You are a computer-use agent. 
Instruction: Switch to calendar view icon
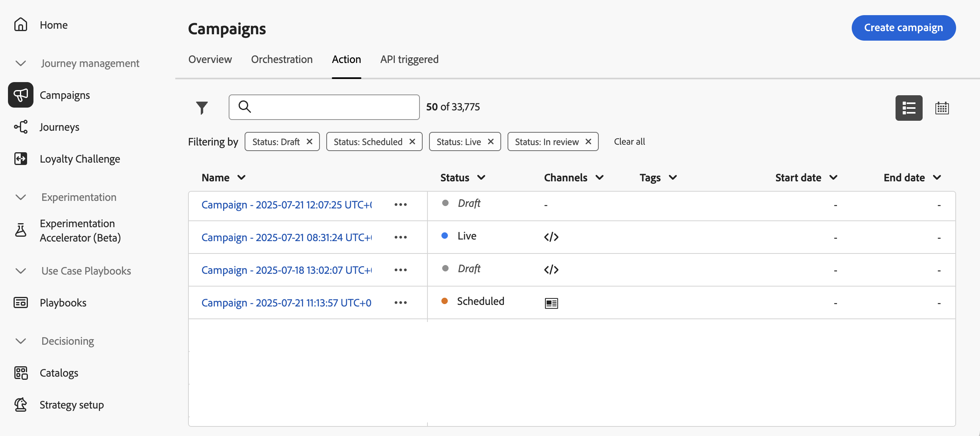click(x=942, y=108)
